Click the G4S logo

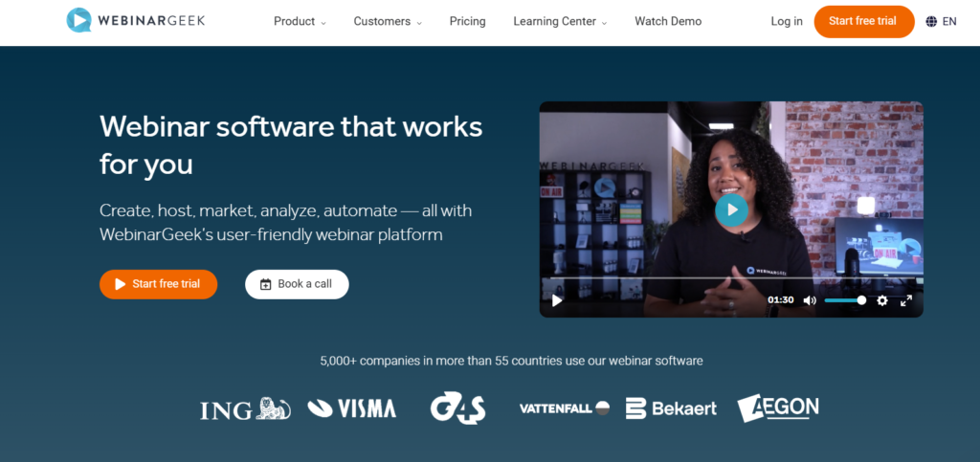[457, 407]
